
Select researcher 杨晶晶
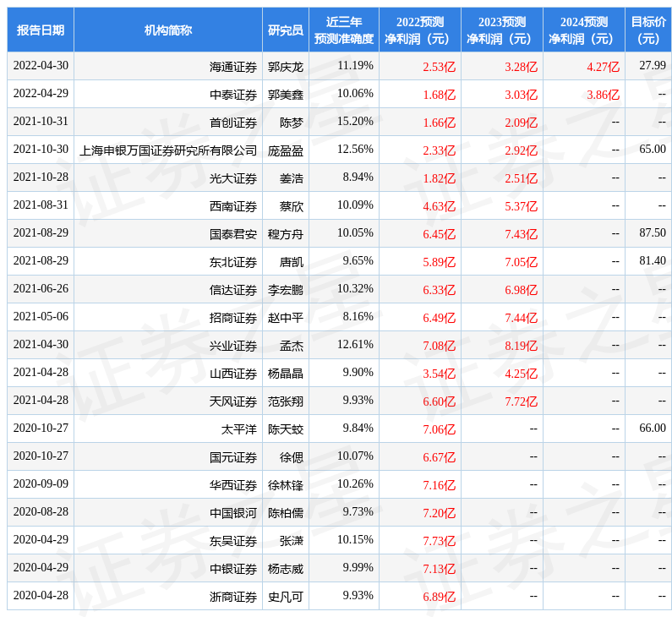pyautogui.click(x=286, y=374)
